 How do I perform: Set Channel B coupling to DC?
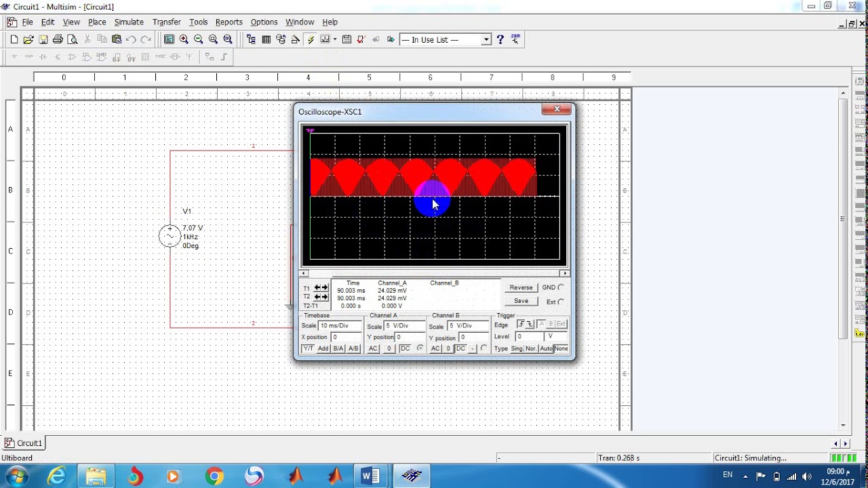tap(460, 348)
